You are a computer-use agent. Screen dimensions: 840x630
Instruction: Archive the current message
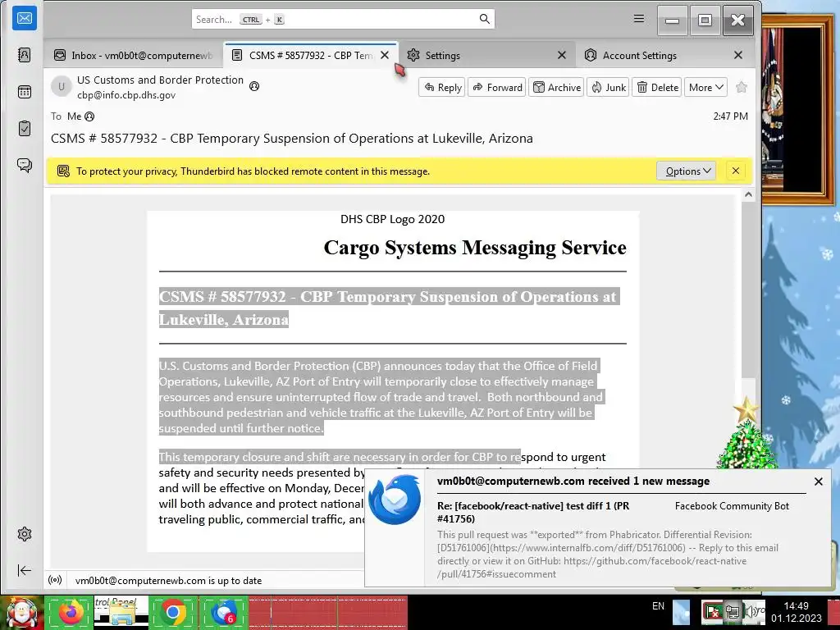pos(557,87)
